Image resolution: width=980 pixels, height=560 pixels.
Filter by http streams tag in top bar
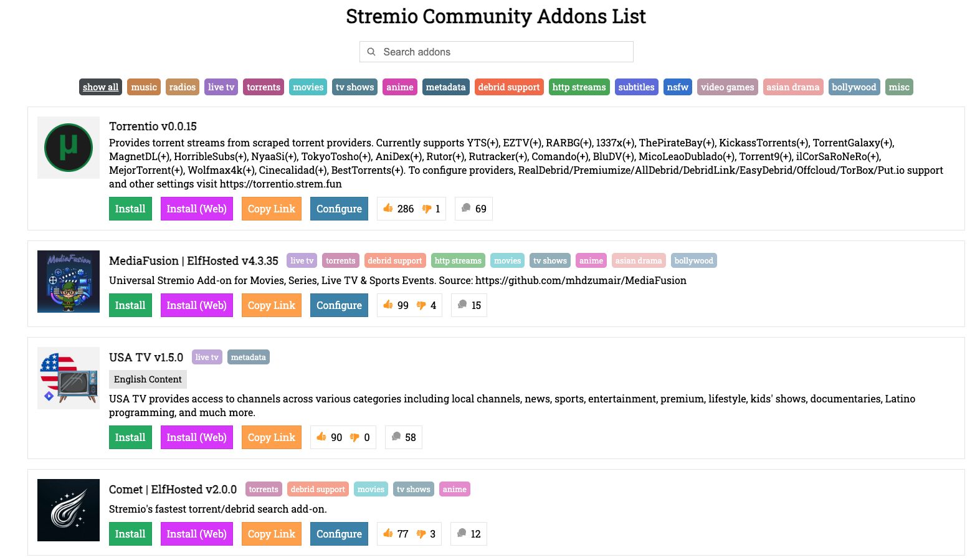(x=579, y=87)
